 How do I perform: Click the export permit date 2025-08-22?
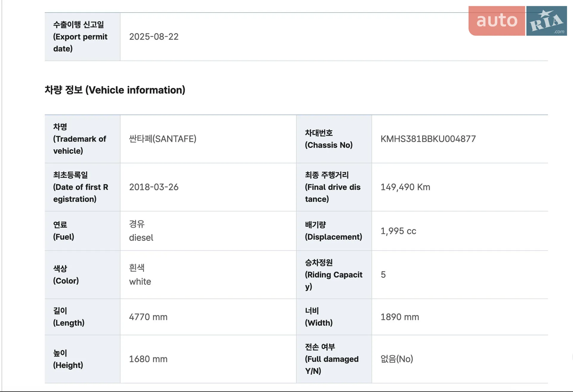pos(154,37)
